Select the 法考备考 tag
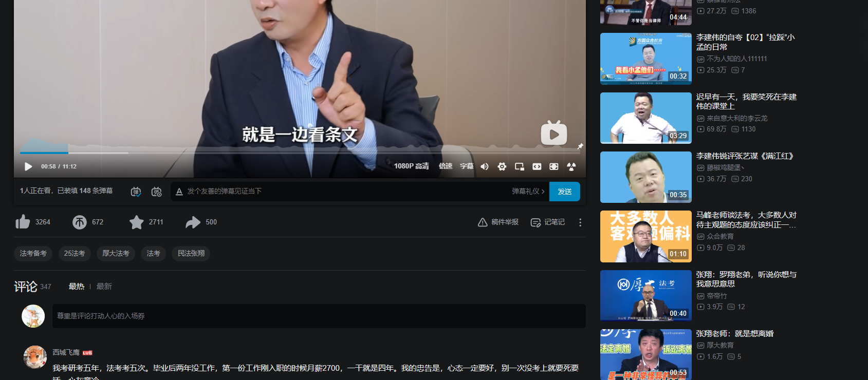The height and width of the screenshot is (380, 868). pos(33,253)
